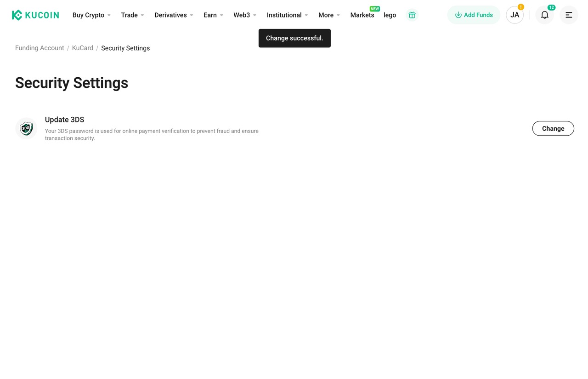Expand the Earn menu
The width and height of the screenshot is (588, 379).
(x=213, y=15)
